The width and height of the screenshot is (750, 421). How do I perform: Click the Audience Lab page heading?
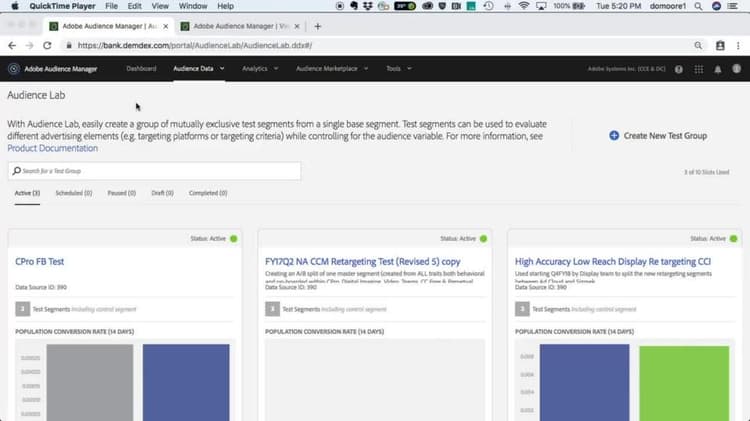pyautogui.click(x=36, y=95)
